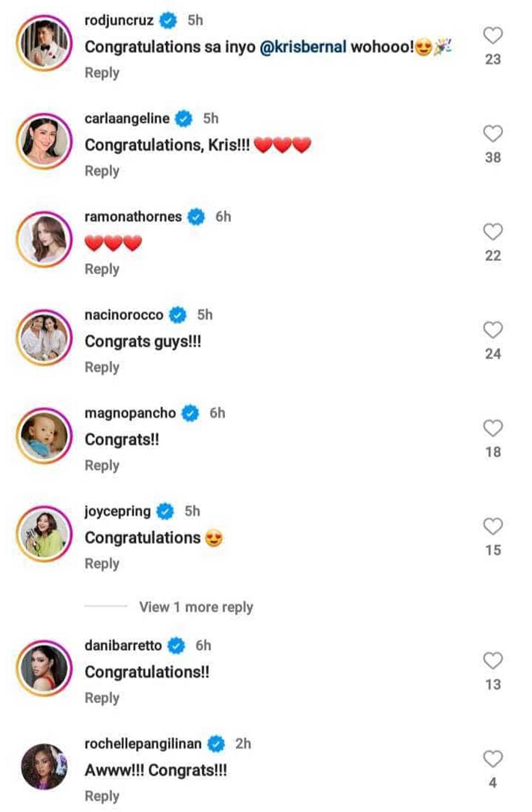Expand View 1 more reply

[x=196, y=607]
